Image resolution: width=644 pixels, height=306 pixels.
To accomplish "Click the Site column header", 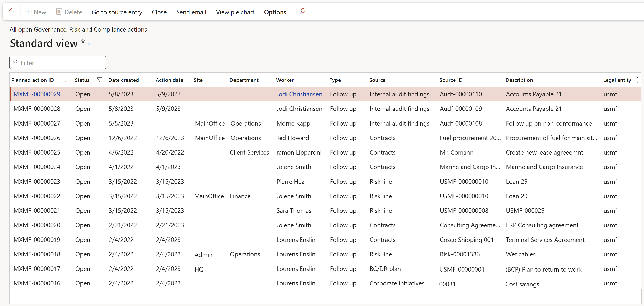I will tap(198, 80).
